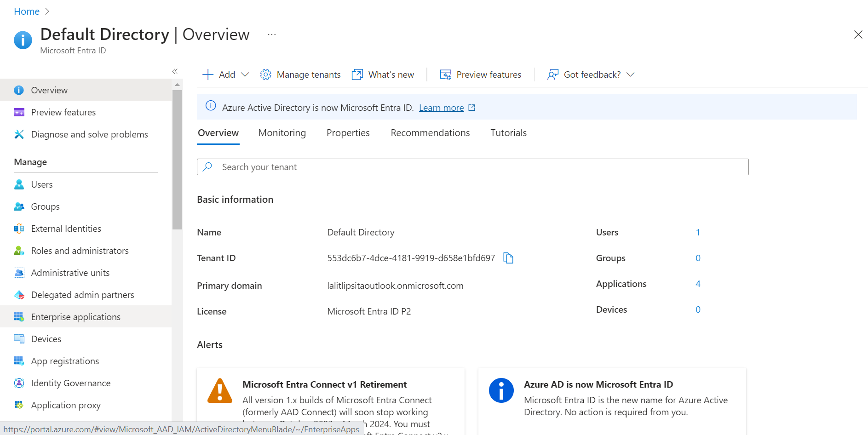Image resolution: width=868 pixels, height=435 pixels.
Task: Click the sidebar vertical scrollbar thumb
Action: [177, 160]
